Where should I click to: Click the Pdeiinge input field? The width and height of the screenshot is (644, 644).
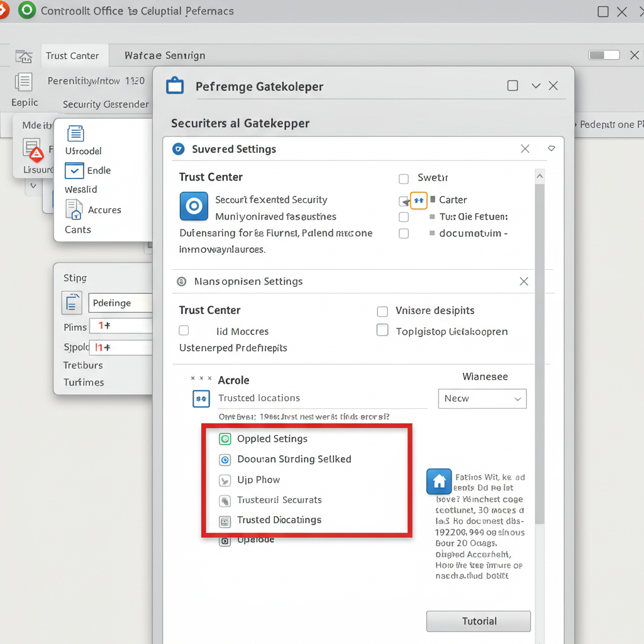pos(120,303)
